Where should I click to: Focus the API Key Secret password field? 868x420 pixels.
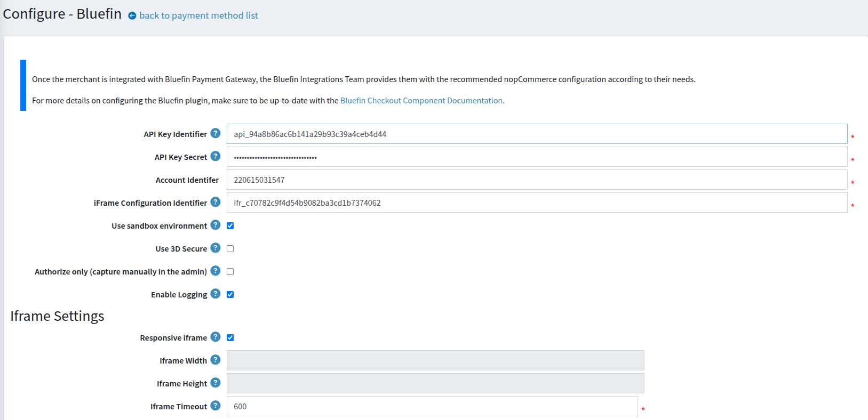click(x=537, y=157)
